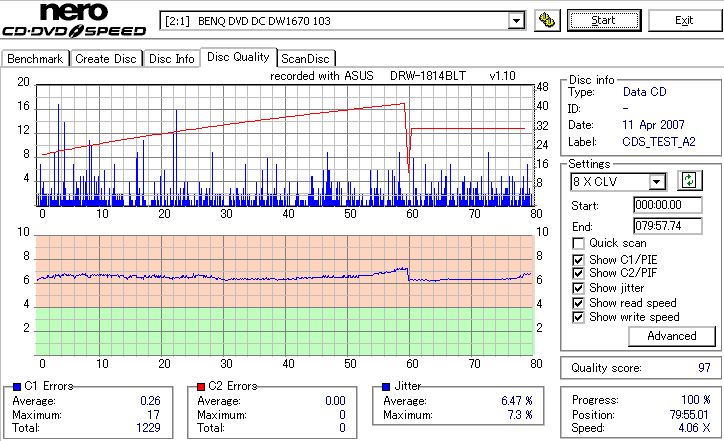This screenshot has height=441, width=724.
Task: Click the Nero CD-DVD Speed logo
Action: [74, 20]
